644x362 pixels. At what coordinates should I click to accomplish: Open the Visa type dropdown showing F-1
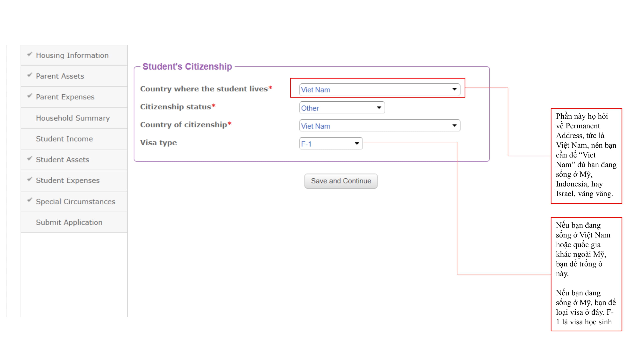(x=331, y=143)
